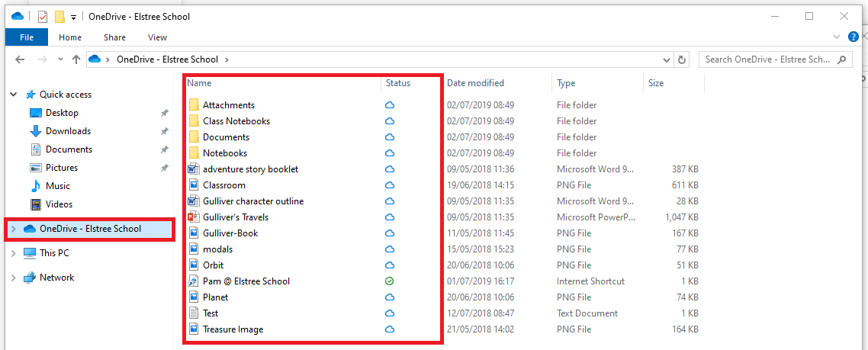Sort by the Name column header

[x=199, y=83]
